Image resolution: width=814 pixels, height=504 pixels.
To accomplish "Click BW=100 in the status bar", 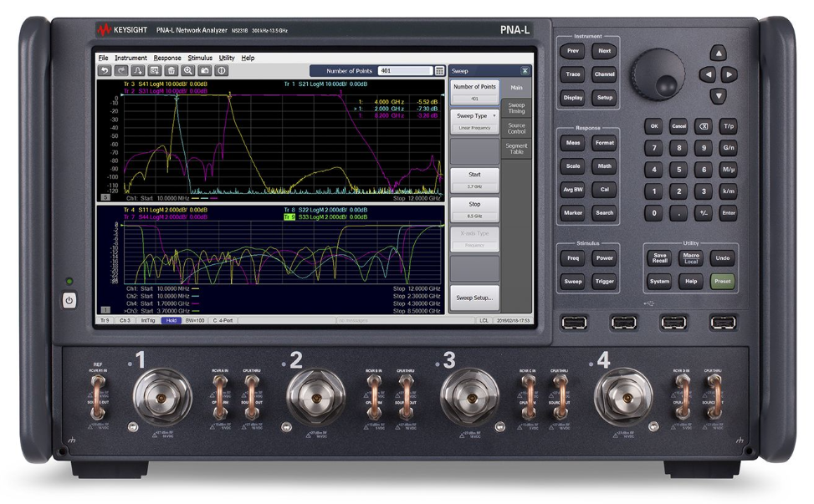I will click(x=195, y=320).
